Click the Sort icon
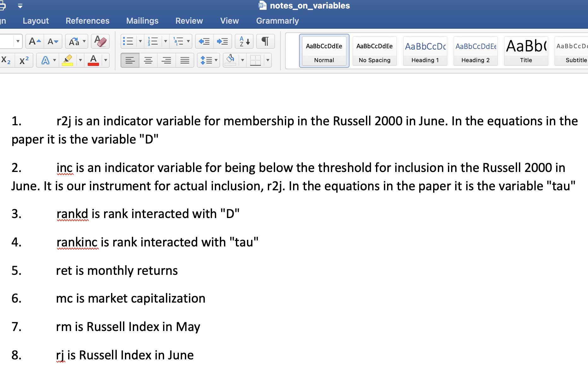The image size is (588, 378). (x=244, y=41)
